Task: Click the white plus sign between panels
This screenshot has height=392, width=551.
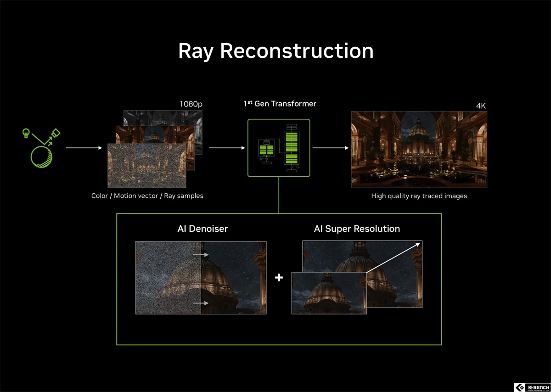Action: pyautogui.click(x=279, y=277)
